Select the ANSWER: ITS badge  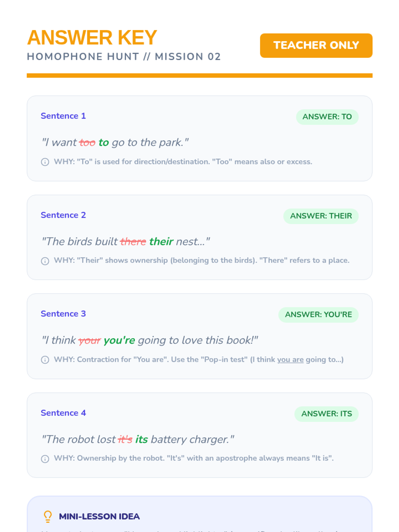click(x=327, y=414)
